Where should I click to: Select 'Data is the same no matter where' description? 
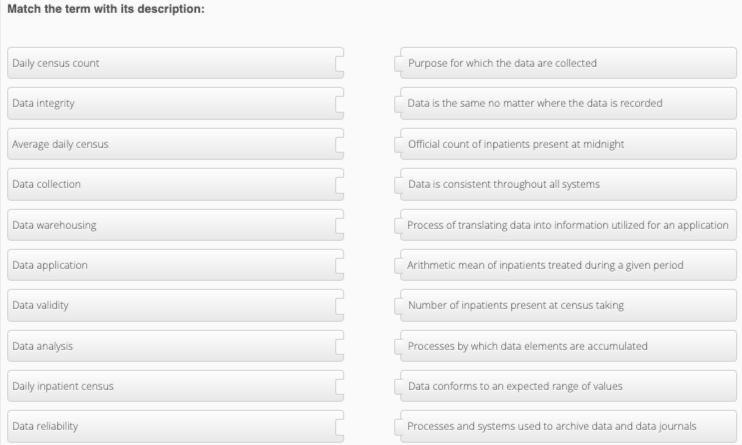565,103
